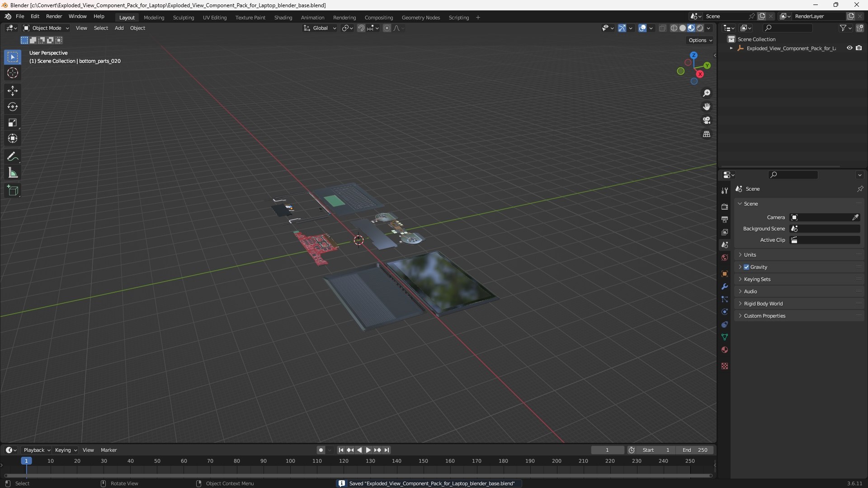Switch to rendered viewport shading

(x=700, y=28)
